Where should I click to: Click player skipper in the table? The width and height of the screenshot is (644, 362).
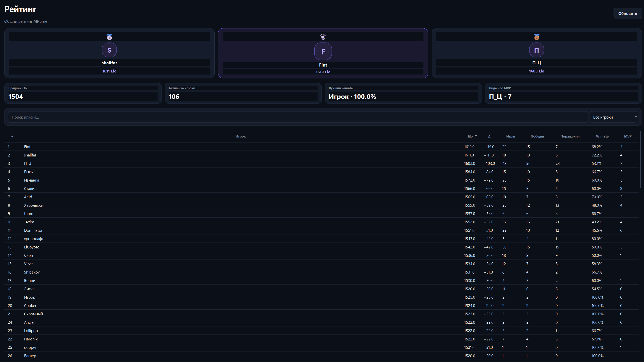click(30, 348)
